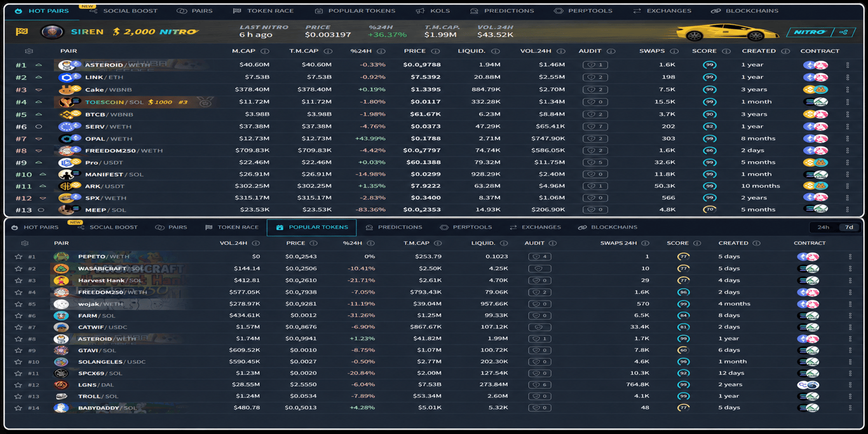Viewport: 868px width, 434px height.
Task: Star the WASABICRAFT/SOL row
Action: (x=18, y=269)
